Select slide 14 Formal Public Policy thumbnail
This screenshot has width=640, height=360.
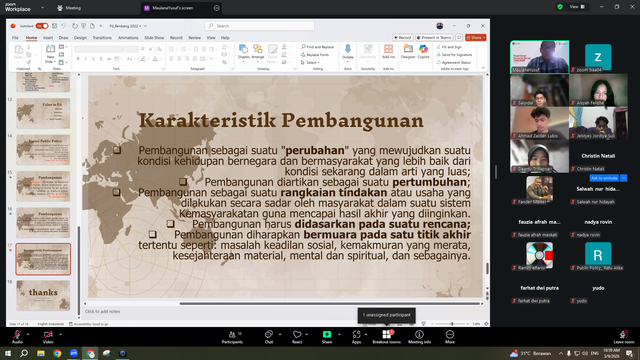(43, 150)
